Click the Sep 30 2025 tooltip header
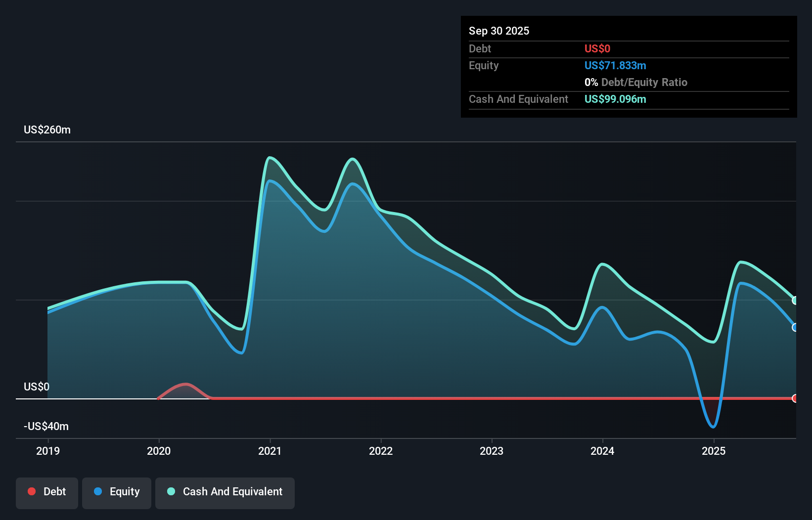 pos(499,31)
